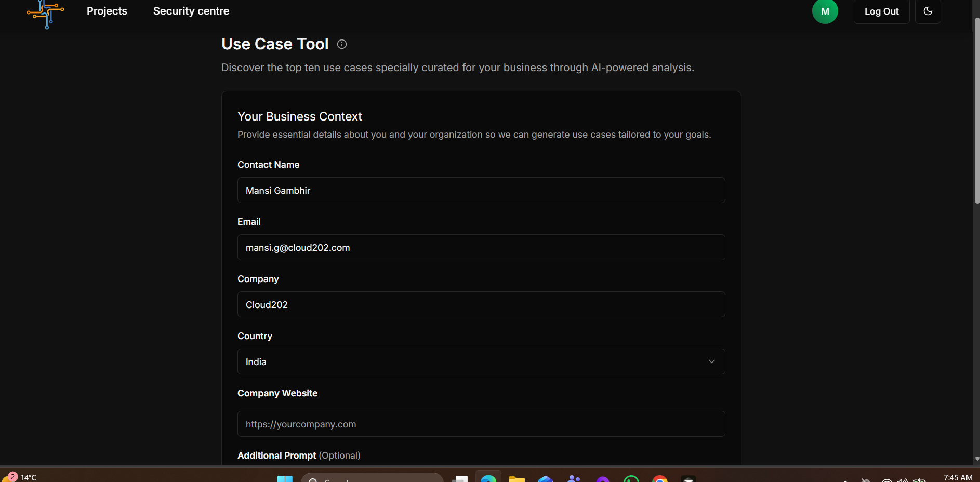This screenshot has width=980, height=482.
Task: Focus the Contact Name input field
Action: click(481, 190)
